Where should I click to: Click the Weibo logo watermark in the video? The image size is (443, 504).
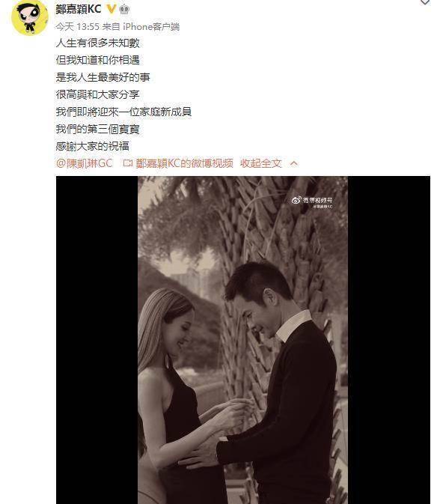click(x=296, y=200)
